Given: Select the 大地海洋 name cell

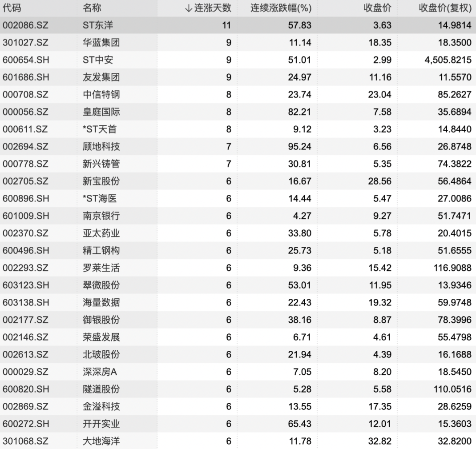Looking at the screenshot, I should [101, 441].
